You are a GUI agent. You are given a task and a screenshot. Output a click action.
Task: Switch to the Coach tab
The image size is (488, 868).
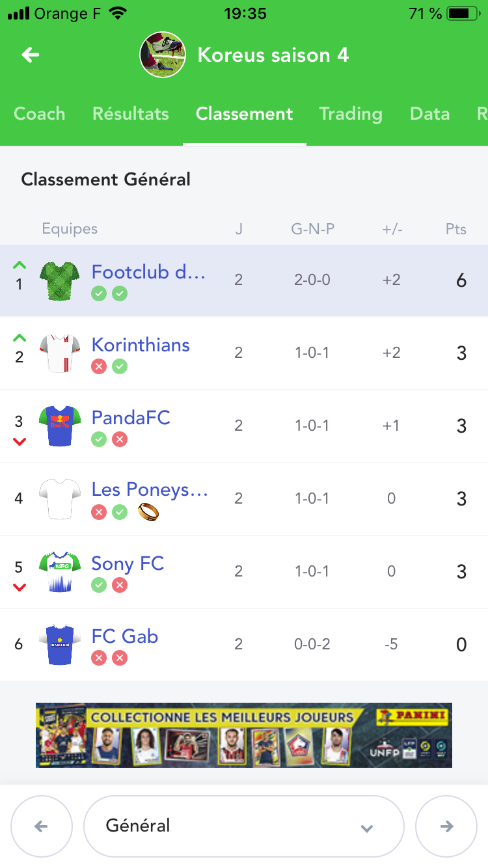click(40, 114)
